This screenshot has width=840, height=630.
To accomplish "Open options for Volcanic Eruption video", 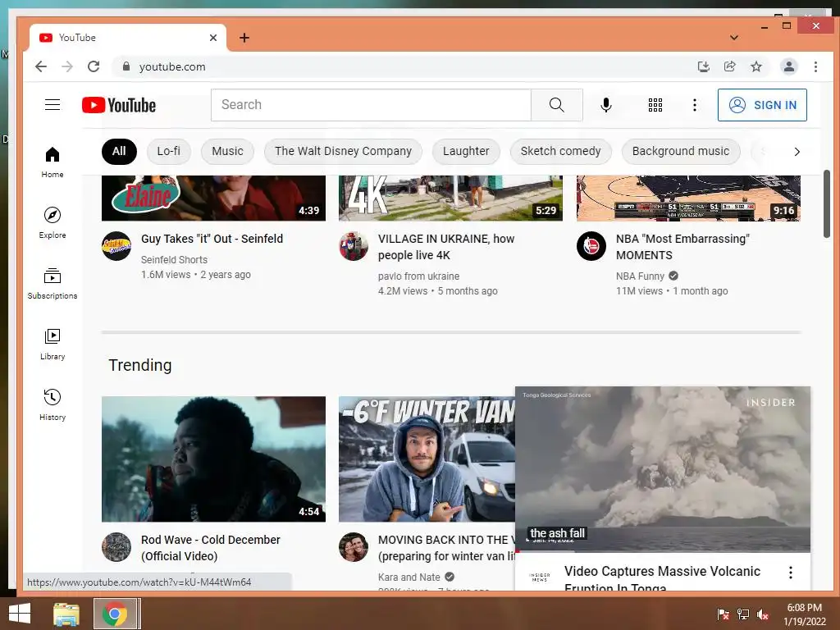I will click(790, 573).
